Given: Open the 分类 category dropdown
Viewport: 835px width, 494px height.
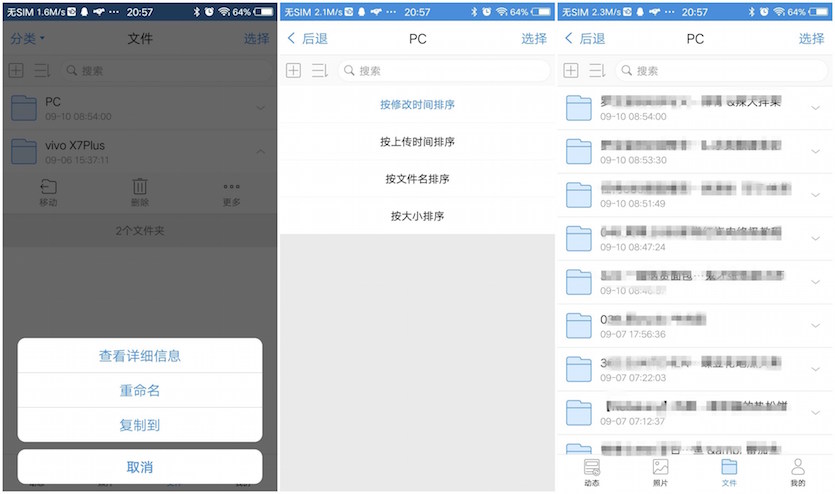Looking at the screenshot, I should [x=28, y=39].
